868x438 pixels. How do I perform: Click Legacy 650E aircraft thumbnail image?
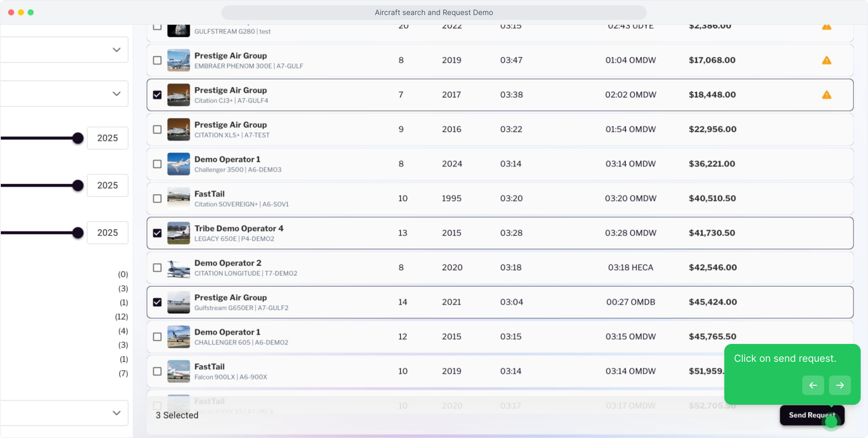click(179, 233)
